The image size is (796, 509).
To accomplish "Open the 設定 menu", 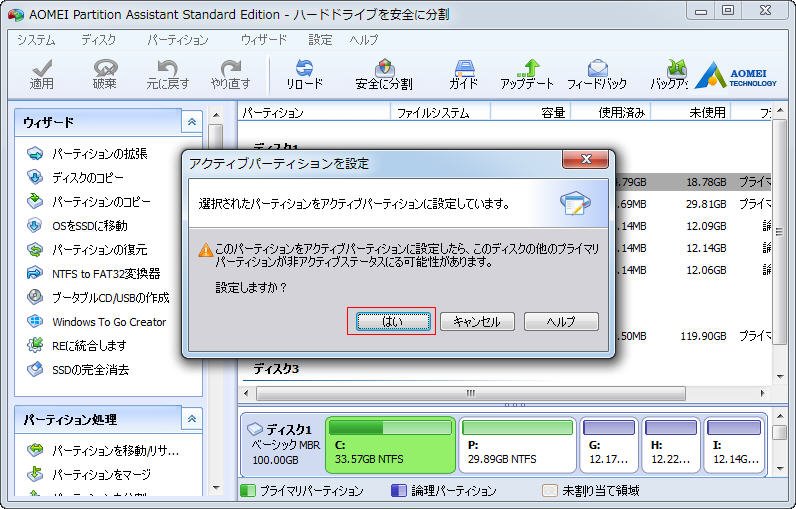I will tap(320, 40).
